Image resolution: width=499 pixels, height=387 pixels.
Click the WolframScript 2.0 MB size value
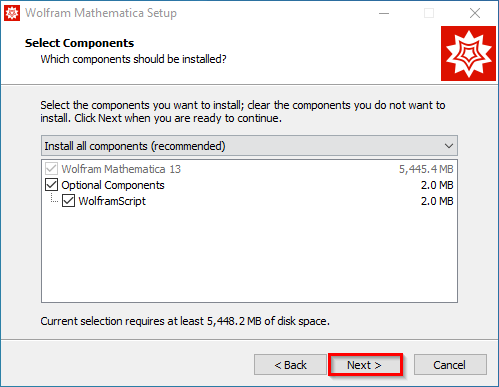(x=437, y=201)
